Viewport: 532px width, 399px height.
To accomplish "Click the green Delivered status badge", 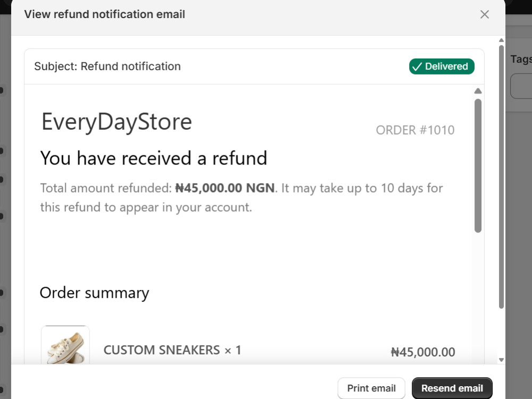I will pyautogui.click(x=442, y=66).
